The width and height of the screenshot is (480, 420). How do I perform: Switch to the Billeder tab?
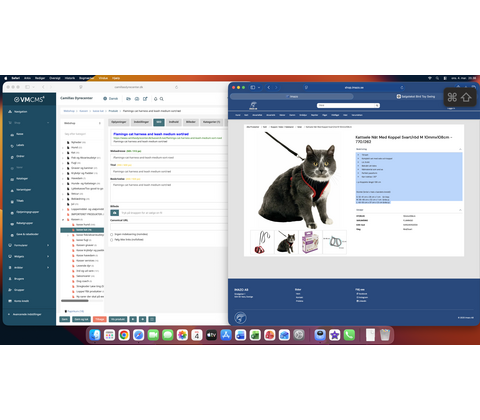point(191,122)
